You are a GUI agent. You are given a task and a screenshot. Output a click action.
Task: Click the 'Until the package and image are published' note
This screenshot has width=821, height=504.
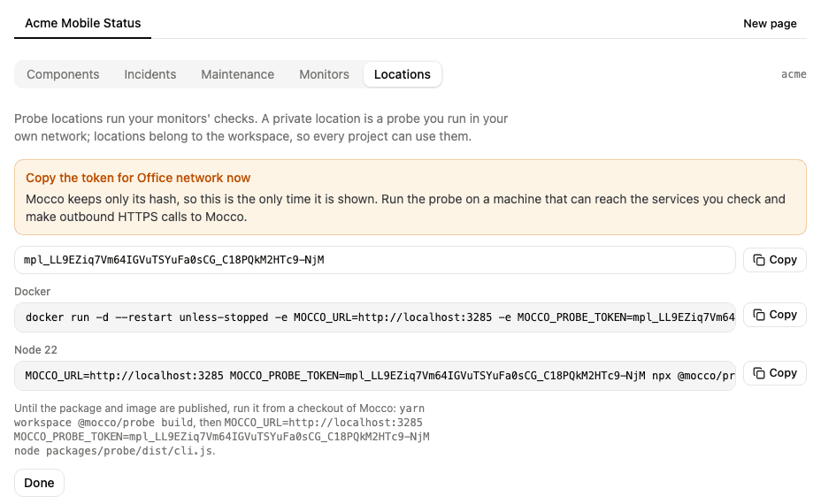[x=222, y=429]
